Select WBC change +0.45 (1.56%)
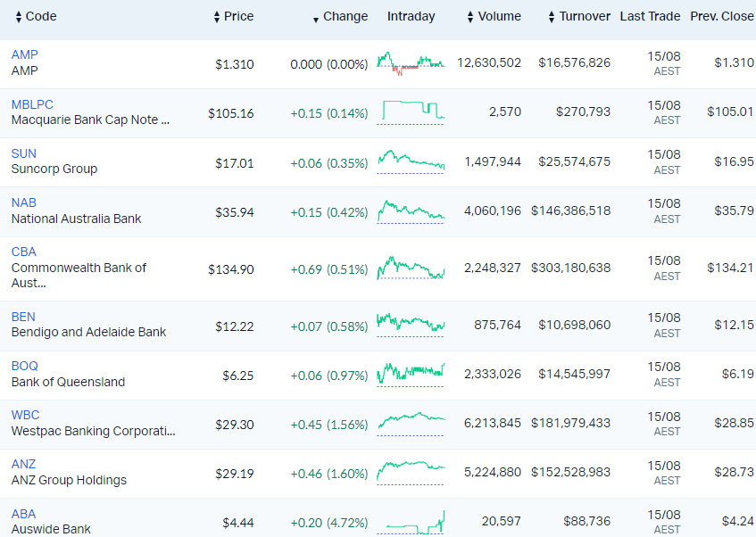The width and height of the screenshot is (756, 537). tap(328, 425)
